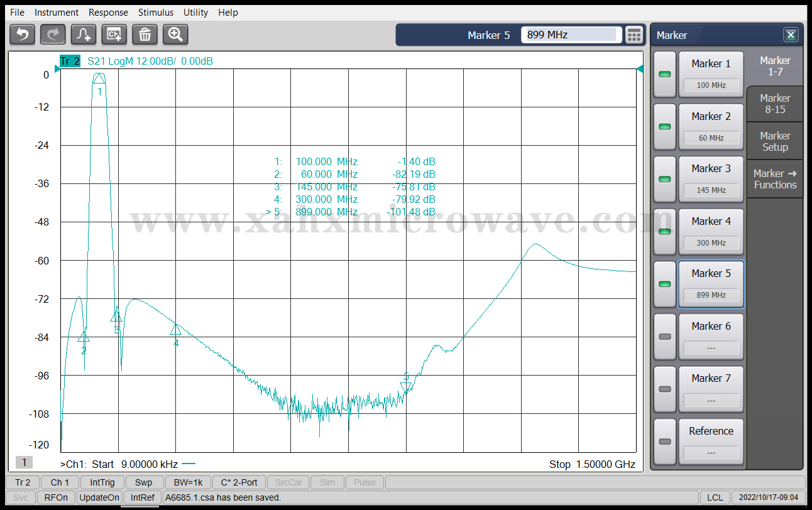Click the add channel icon
812x510 pixels.
[114, 35]
